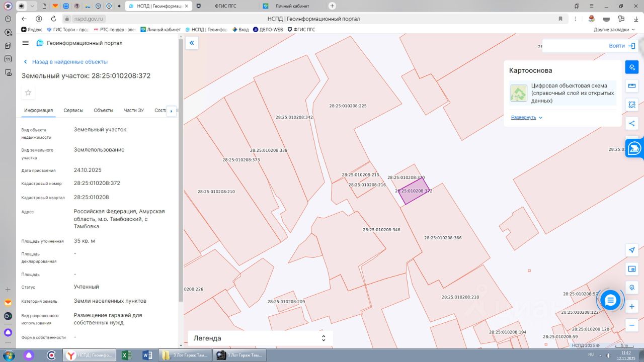
Task: Open the Яндекс bookmark
Action: pyautogui.click(x=32, y=30)
